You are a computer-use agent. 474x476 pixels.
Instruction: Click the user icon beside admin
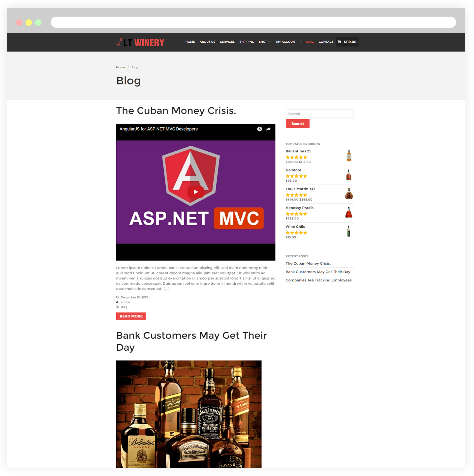tap(117, 302)
